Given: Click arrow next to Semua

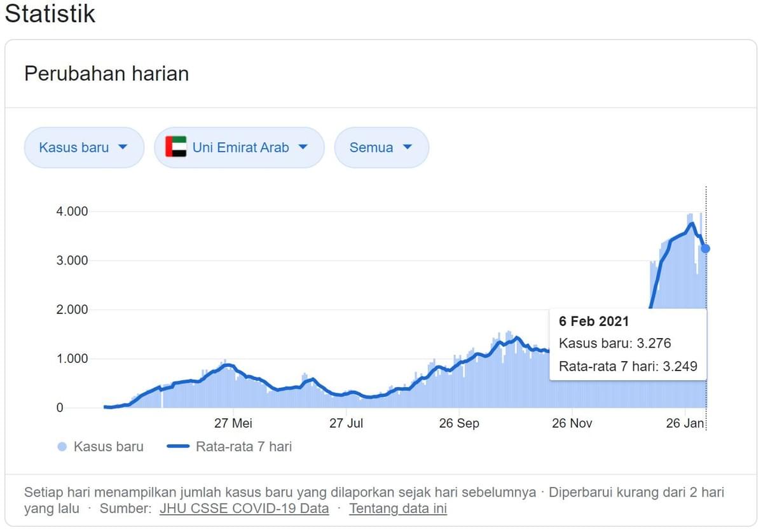Looking at the screenshot, I should tap(408, 147).
